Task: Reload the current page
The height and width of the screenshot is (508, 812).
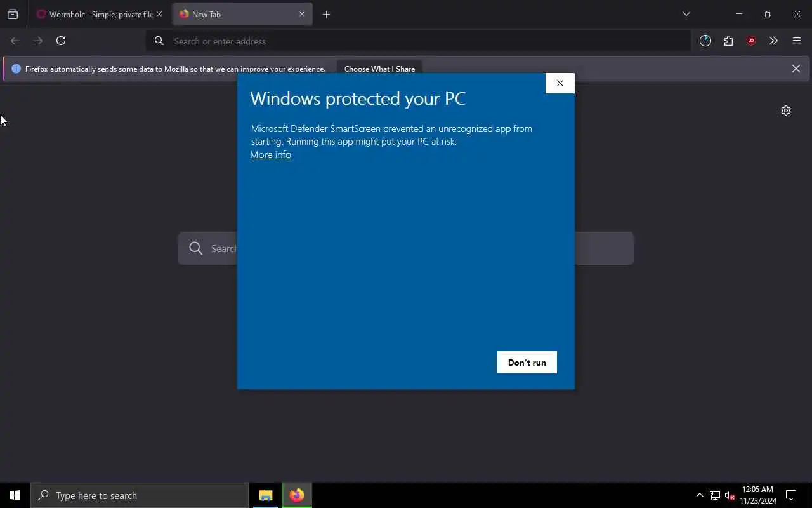Action: pos(61,41)
